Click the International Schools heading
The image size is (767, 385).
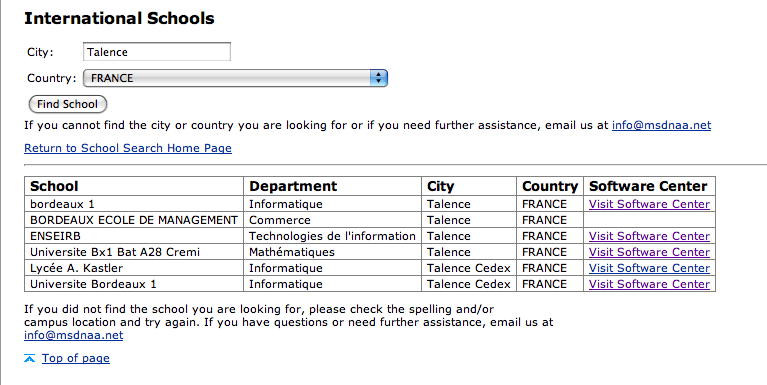(119, 19)
